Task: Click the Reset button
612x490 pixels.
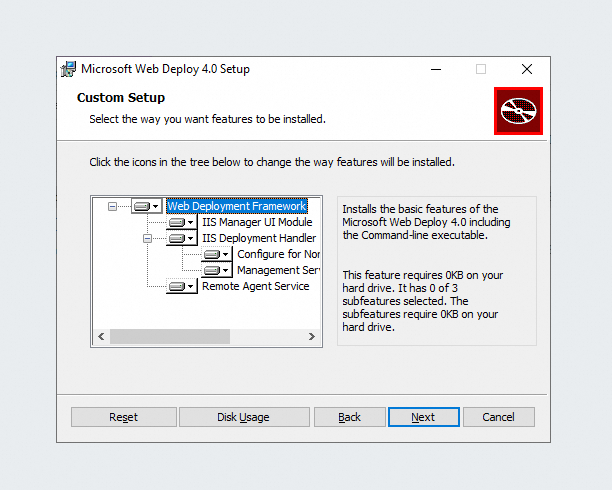Action: click(124, 417)
